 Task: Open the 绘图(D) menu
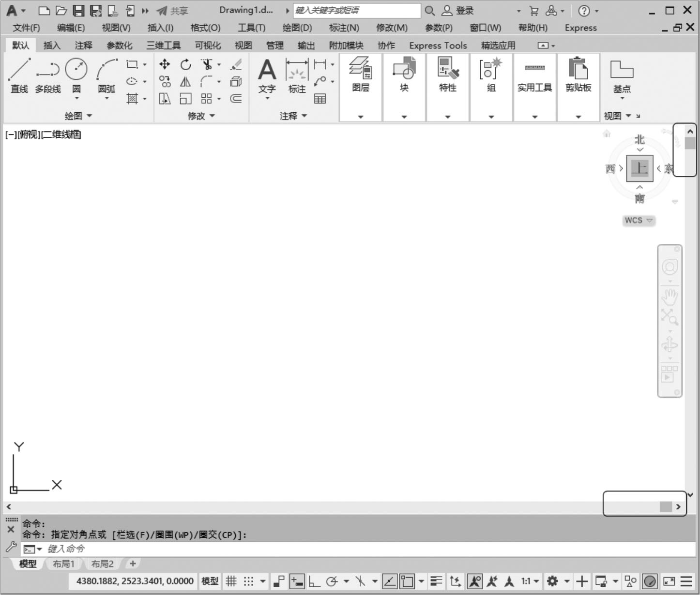pyautogui.click(x=297, y=28)
